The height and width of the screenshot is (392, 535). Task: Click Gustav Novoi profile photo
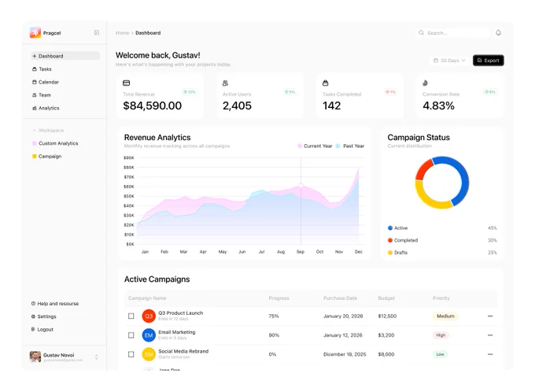click(x=35, y=357)
